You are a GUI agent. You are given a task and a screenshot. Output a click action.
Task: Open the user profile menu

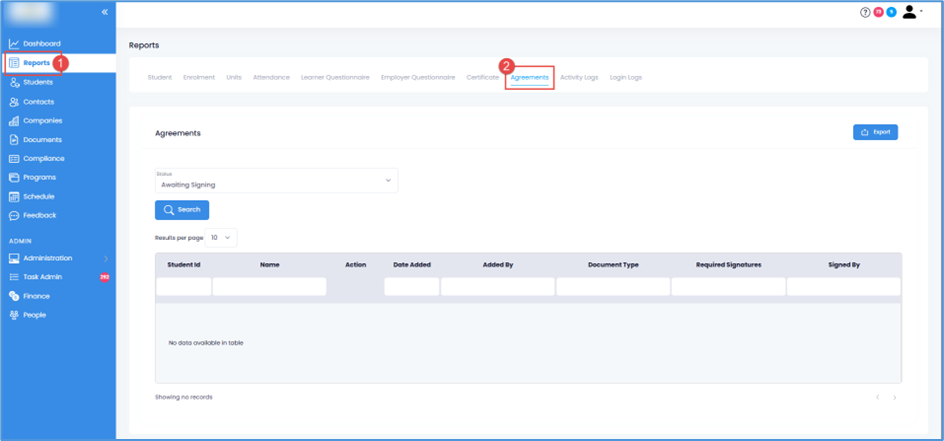pos(911,12)
